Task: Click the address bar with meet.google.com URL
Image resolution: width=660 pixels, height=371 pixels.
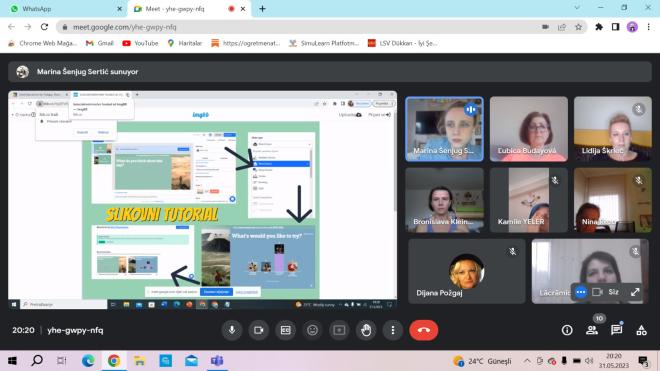Action: pyautogui.click(x=303, y=27)
